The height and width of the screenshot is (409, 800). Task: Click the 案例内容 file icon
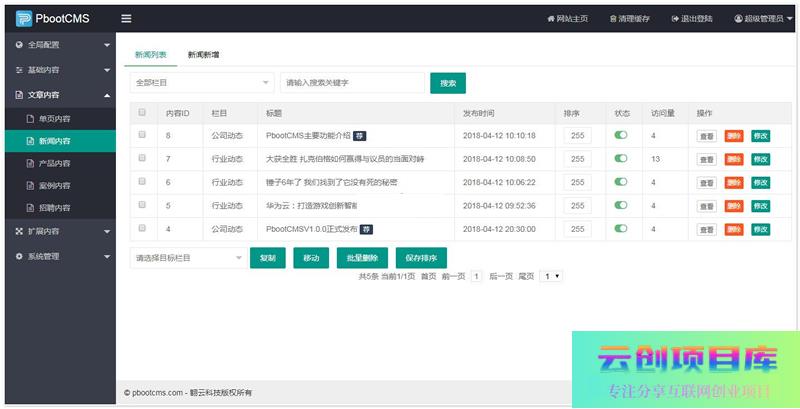click(x=30, y=186)
